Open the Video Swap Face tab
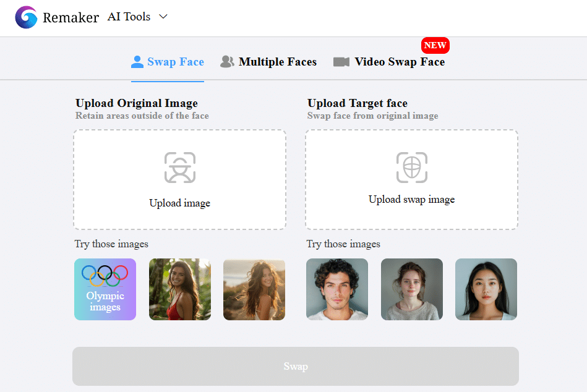Screen dimensions: 587x392 [x=399, y=62]
